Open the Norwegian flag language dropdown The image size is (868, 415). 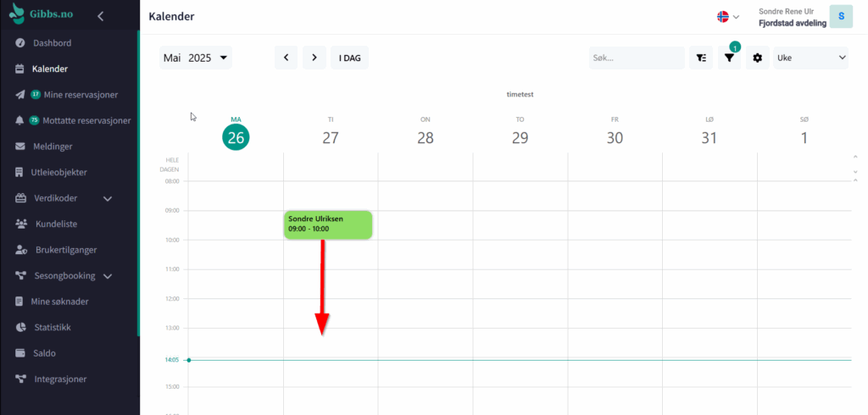click(x=728, y=16)
